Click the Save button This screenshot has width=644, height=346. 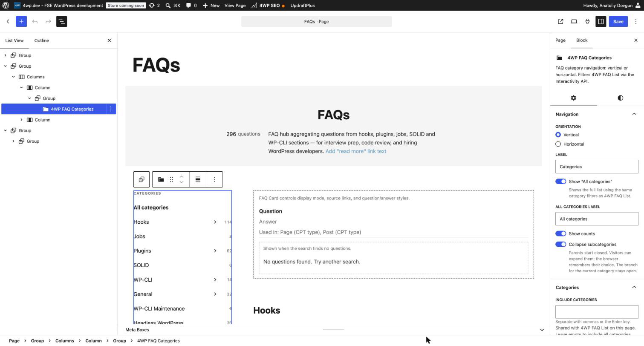tap(618, 21)
